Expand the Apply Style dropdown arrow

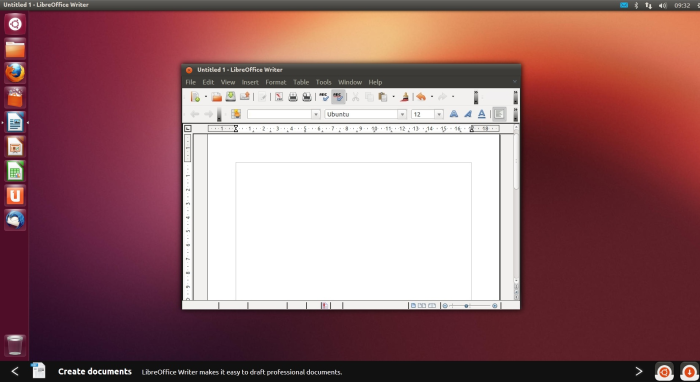tap(316, 114)
